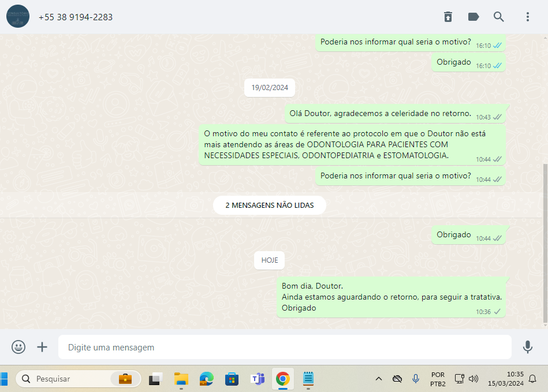548x392 pixels.
Task: Open the notifications bell in taskbar
Action: (x=532, y=379)
